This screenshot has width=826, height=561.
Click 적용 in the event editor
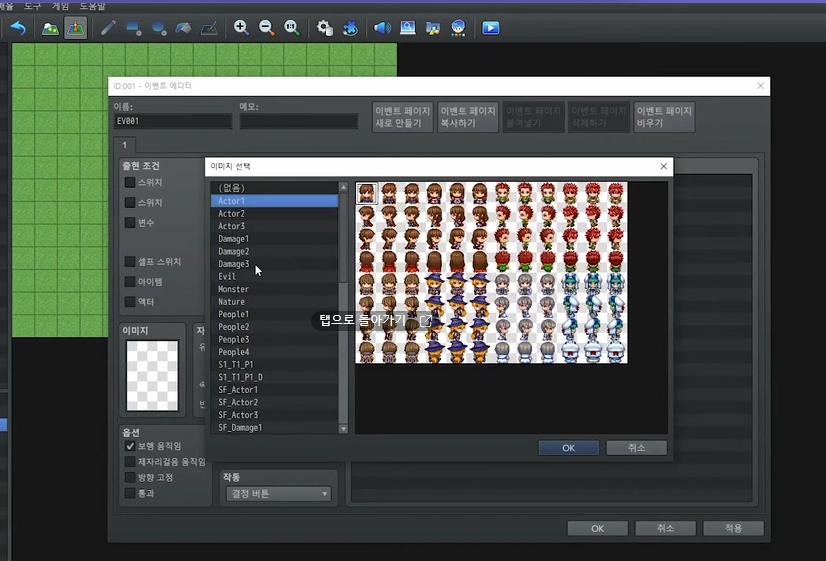733,528
